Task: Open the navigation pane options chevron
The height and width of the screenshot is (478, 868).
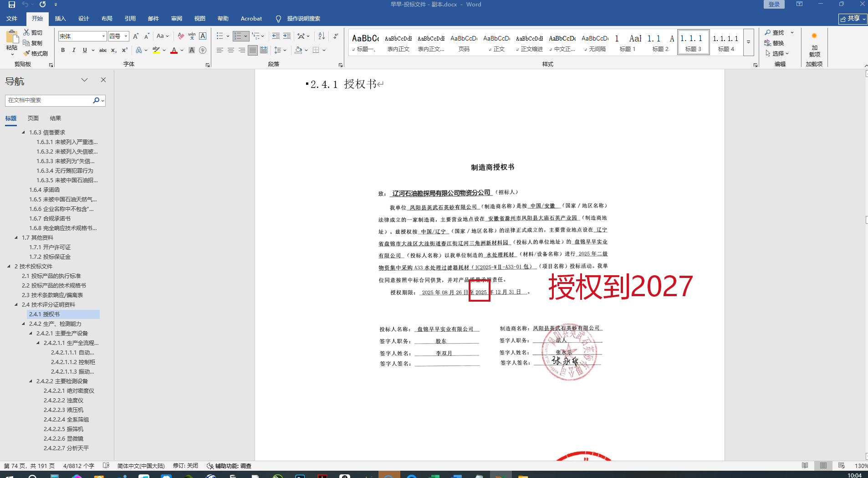Action: coord(84,80)
